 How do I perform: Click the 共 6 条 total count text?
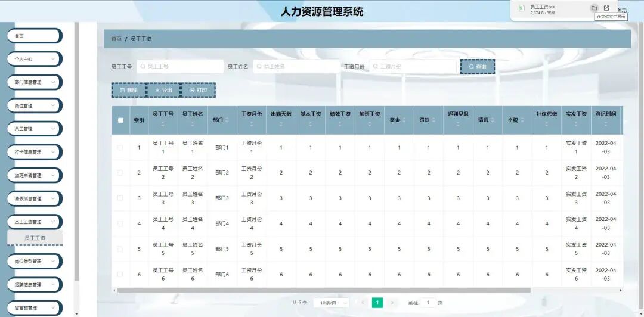(299, 303)
